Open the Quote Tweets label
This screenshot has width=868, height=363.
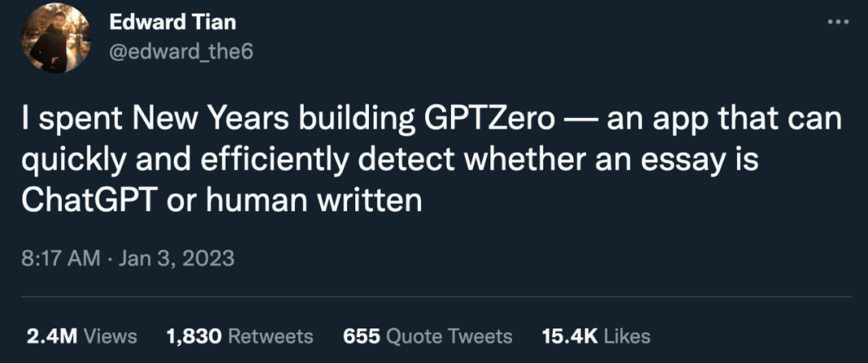(x=449, y=336)
